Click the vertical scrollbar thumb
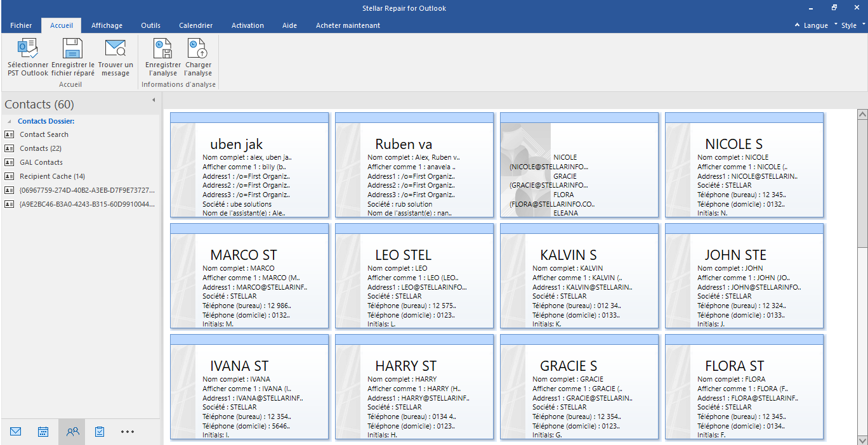The image size is (868, 445). [862, 184]
